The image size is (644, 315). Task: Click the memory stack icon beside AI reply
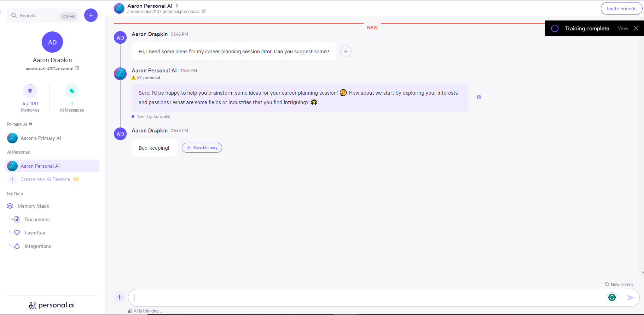478,97
